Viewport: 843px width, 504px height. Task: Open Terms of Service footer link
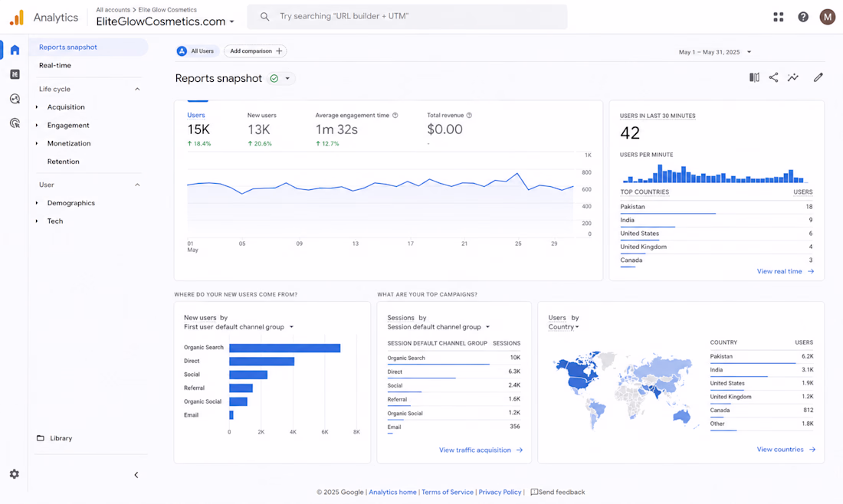[448, 493]
